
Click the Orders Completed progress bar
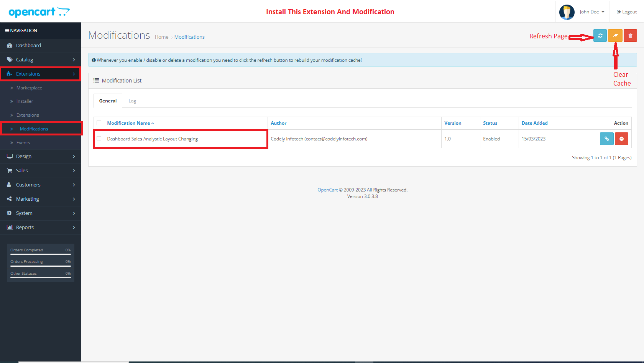(41, 254)
